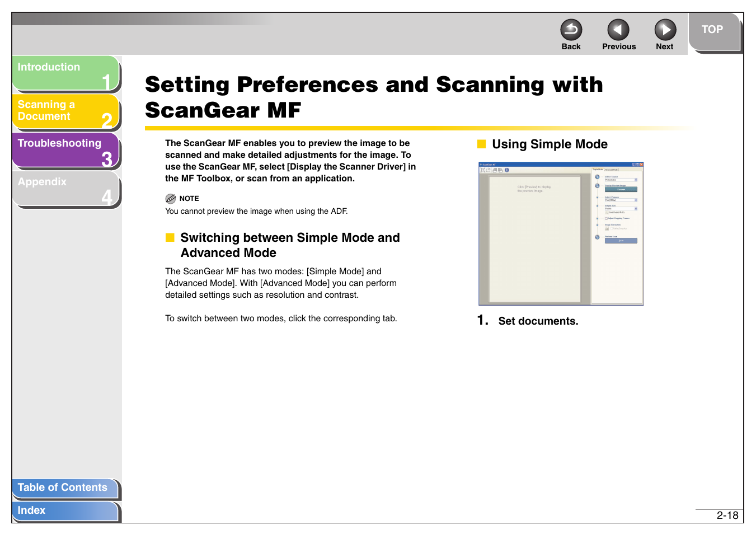Go to the Previous page

pyautogui.click(x=618, y=30)
